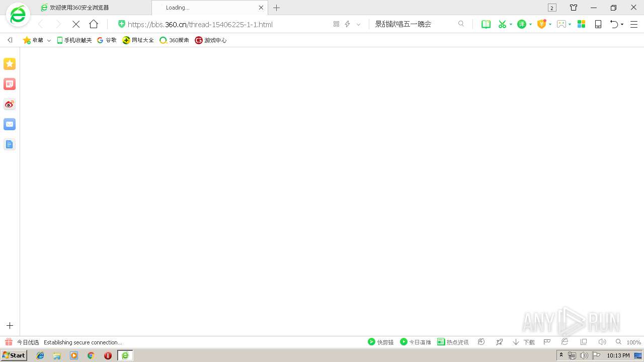Click the split window icon in status bar

pos(584,342)
